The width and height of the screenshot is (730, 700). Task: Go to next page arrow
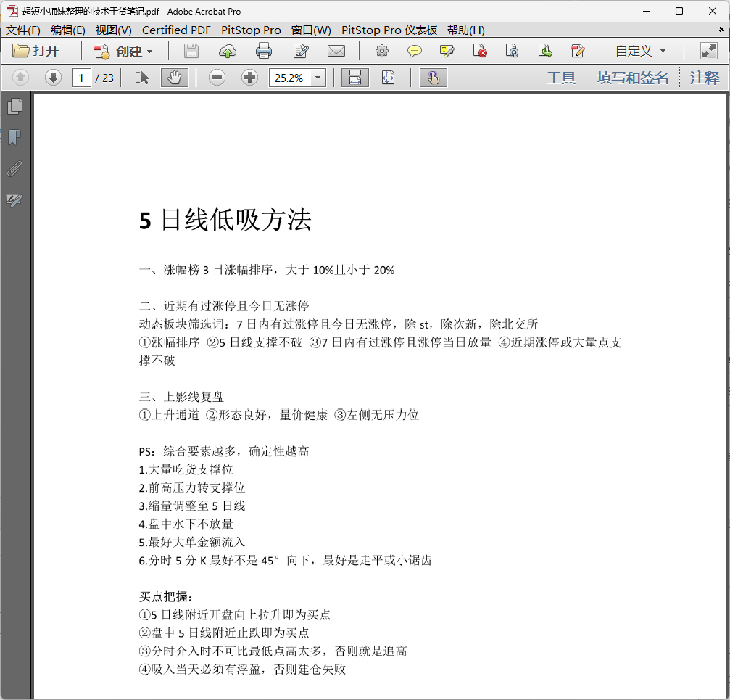[x=53, y=78]
